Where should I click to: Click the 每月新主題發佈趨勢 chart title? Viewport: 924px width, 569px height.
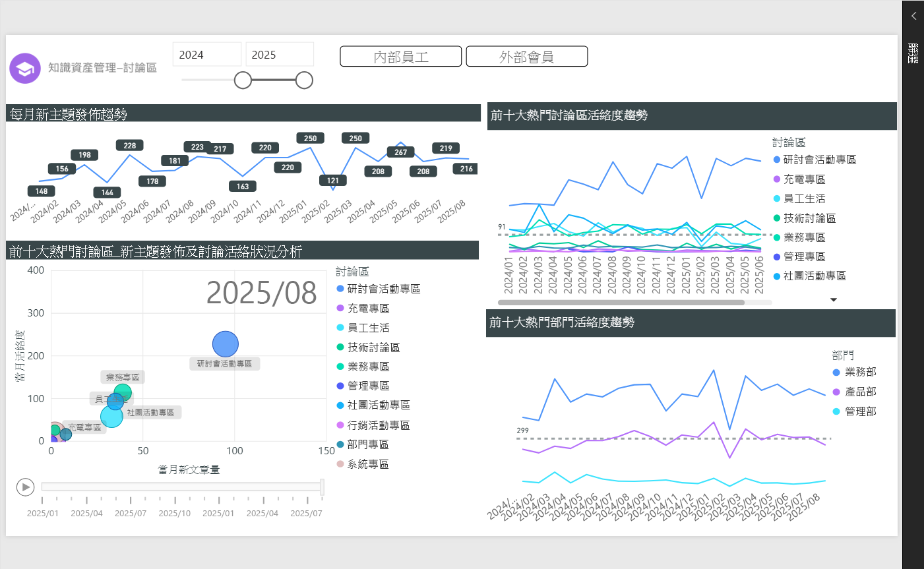(x=68, y=114)
